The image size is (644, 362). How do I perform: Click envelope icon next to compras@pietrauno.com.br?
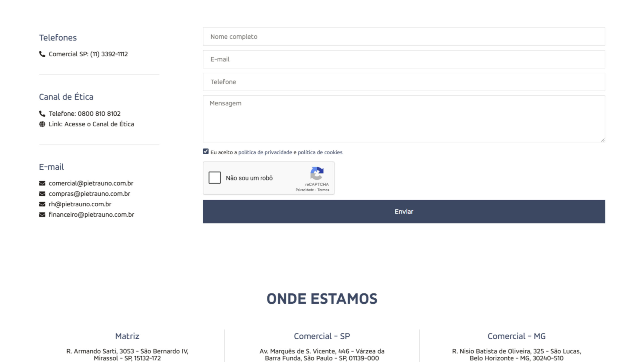[x=42, y=194]
